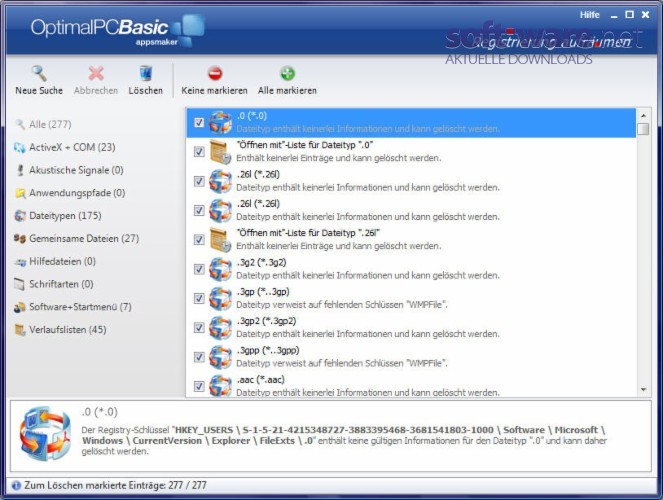This screenshot has width=663, height=500.
Task: Click the large file type icon in details pane
Action: pyautogui.click(x=45, y=434)
